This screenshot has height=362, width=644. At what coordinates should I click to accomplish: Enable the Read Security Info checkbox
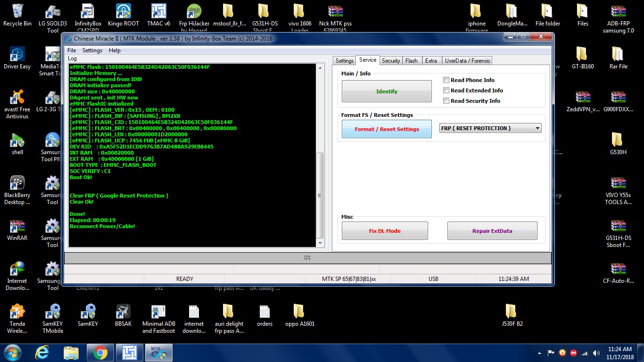point(446,101)
